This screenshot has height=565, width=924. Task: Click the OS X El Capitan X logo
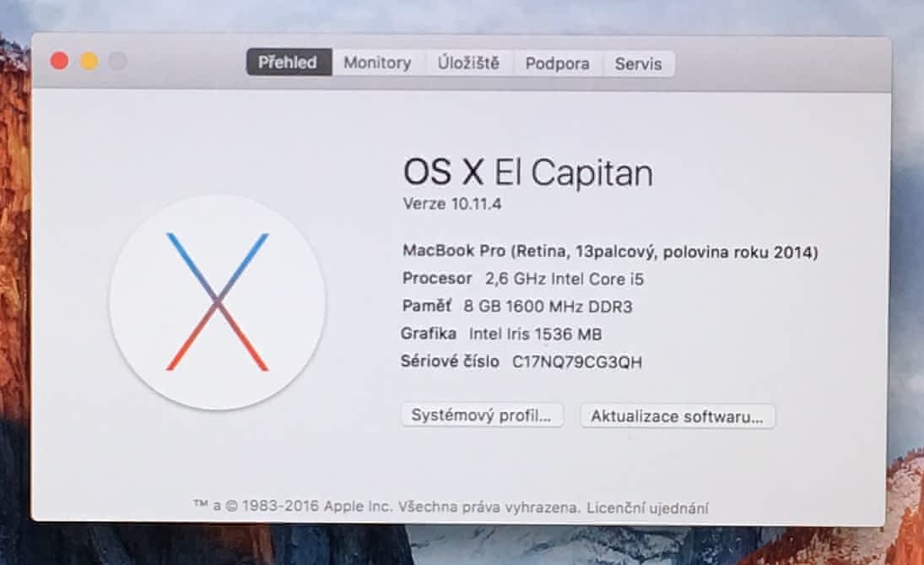[x=218, y=302]
